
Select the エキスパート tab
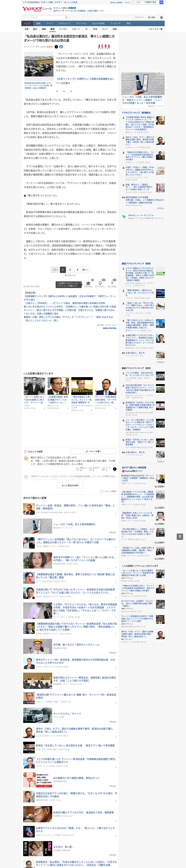click(x=64, y=24)
